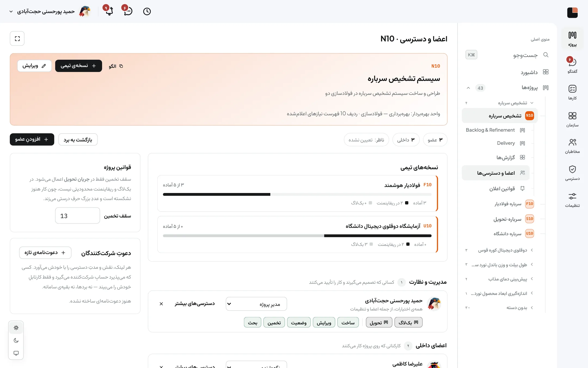
Task: Click the بازگشت به برد button
Action: [78, 139]
